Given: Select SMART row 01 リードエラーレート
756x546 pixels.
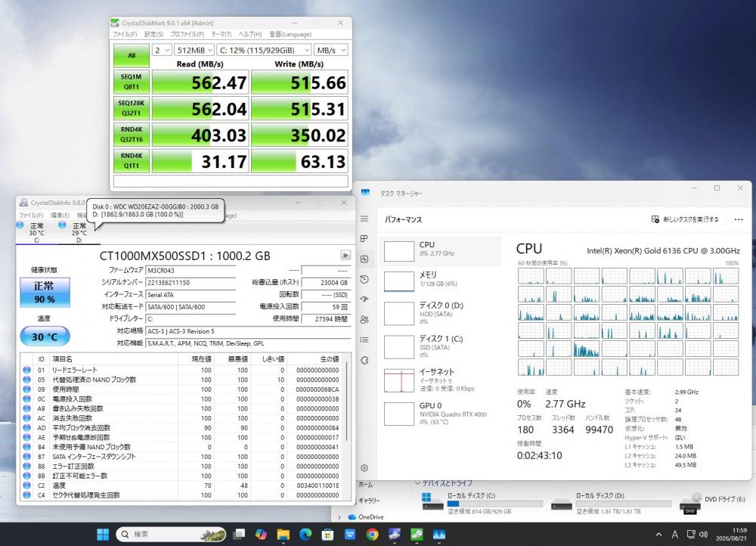Looking at the screenshot, I should pos(182,370).
